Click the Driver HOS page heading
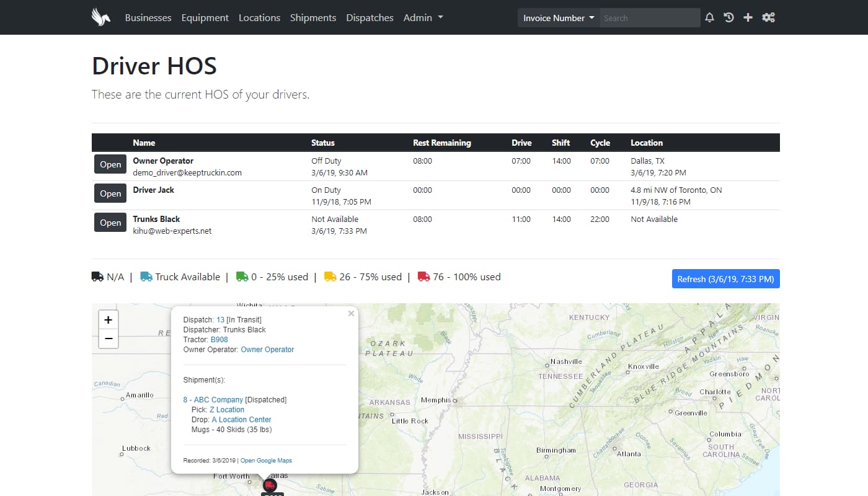This screenshot has height=496, width=868. coord(154,66)
